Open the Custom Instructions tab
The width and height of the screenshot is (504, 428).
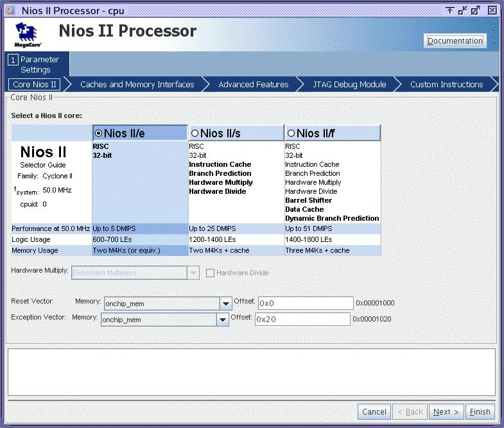(446, 84)
